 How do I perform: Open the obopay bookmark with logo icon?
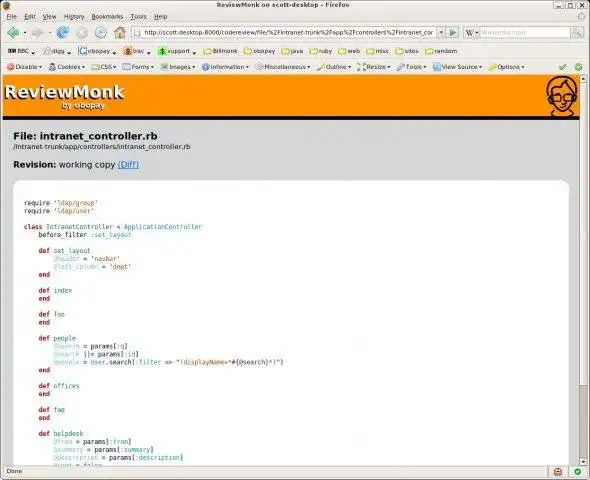tap(97, 51)
